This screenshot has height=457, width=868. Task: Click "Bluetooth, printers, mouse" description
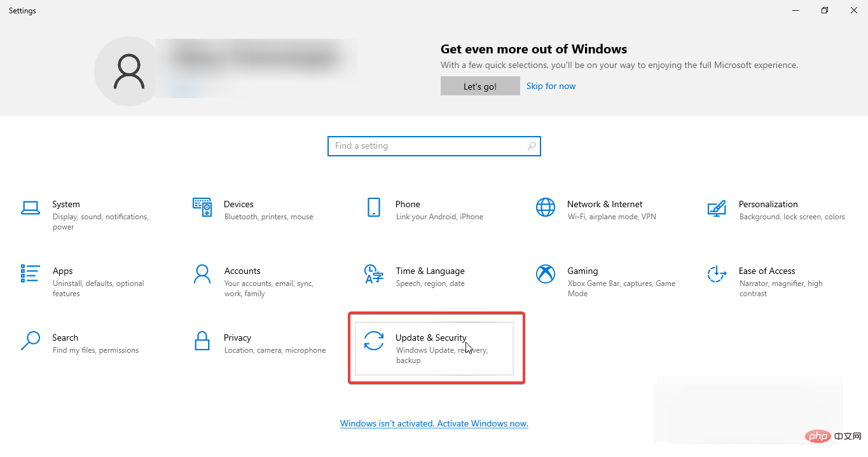pos(269,217)
